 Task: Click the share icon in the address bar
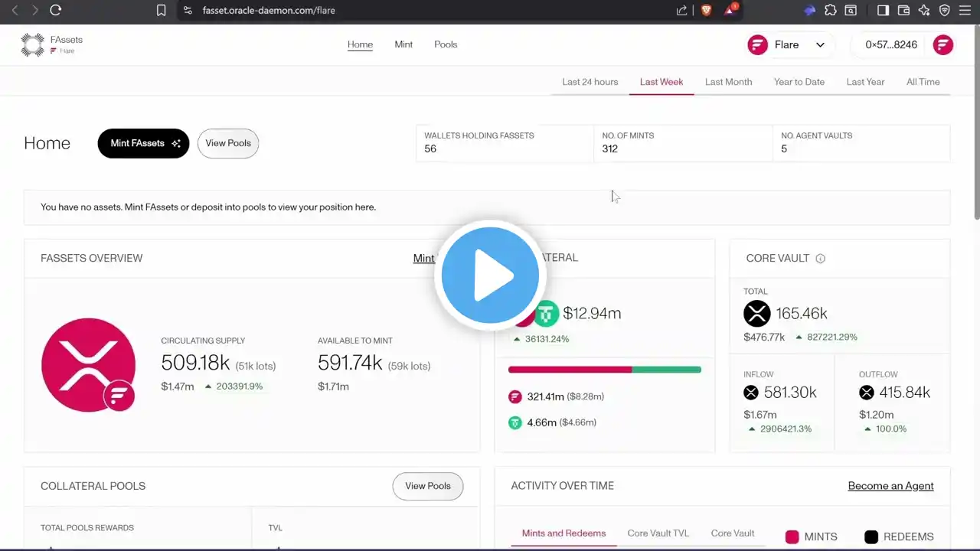point(681,10)
